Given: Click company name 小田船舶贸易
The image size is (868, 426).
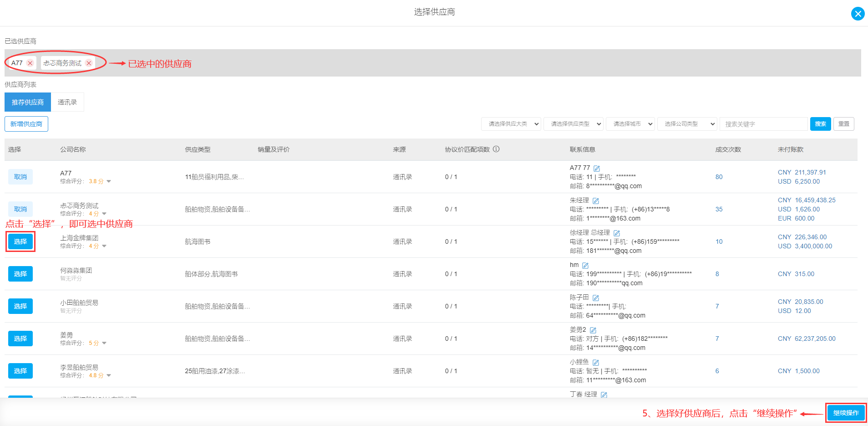Looking at the screenshot, I should pos(79,303).
